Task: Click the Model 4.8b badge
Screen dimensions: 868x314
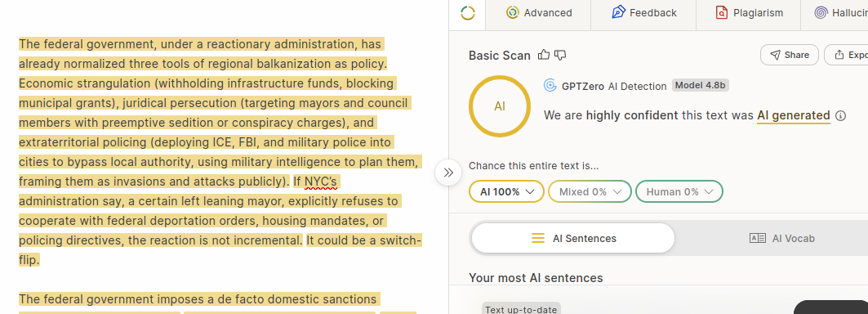Action: 701,85
